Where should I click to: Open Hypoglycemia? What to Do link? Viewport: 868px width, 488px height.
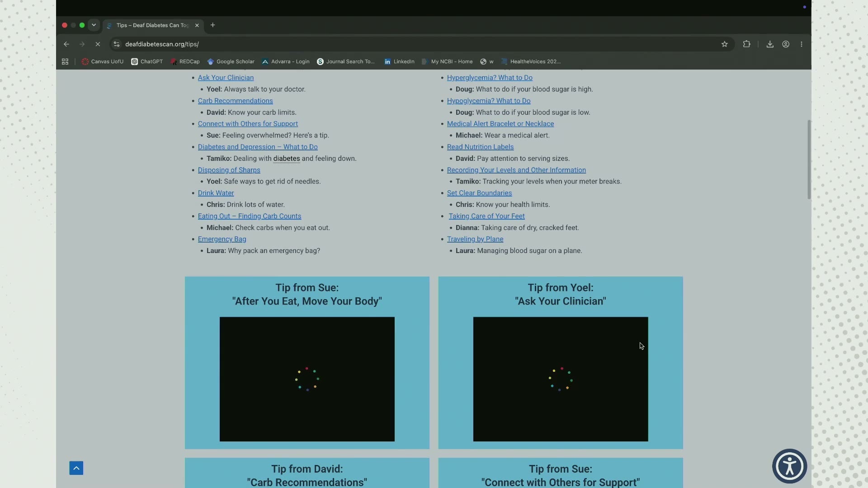click(489, 101)
